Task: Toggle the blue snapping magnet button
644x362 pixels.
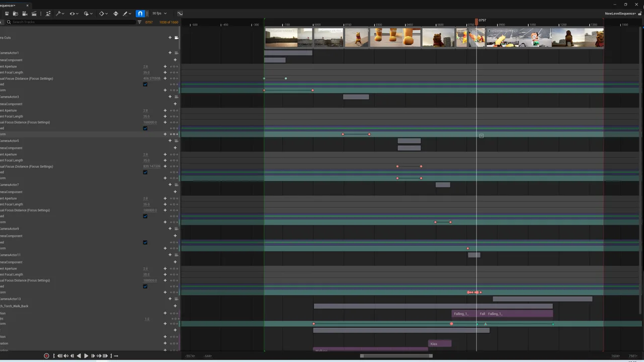Action: point(140,14)
